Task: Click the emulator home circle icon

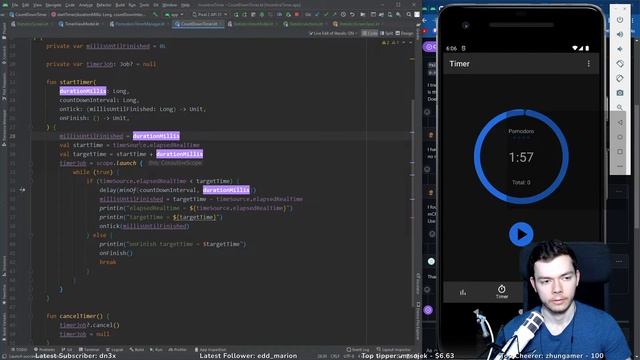Action: 620,137
